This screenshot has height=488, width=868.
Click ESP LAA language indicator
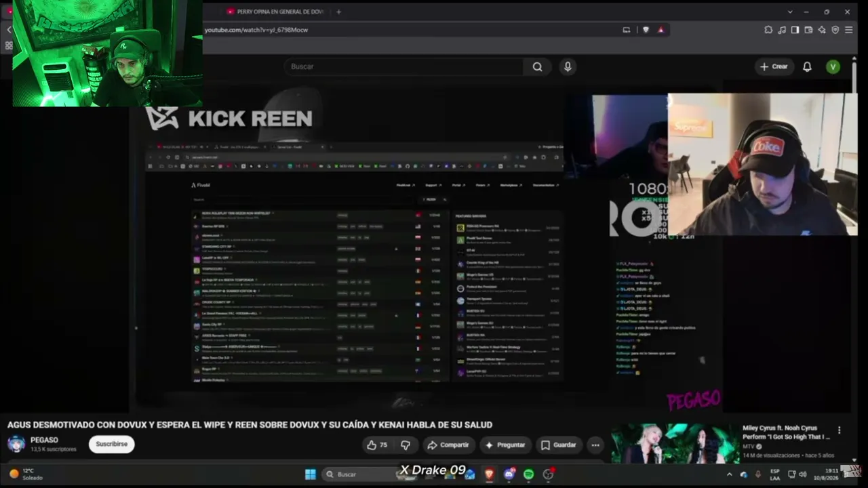774,474
